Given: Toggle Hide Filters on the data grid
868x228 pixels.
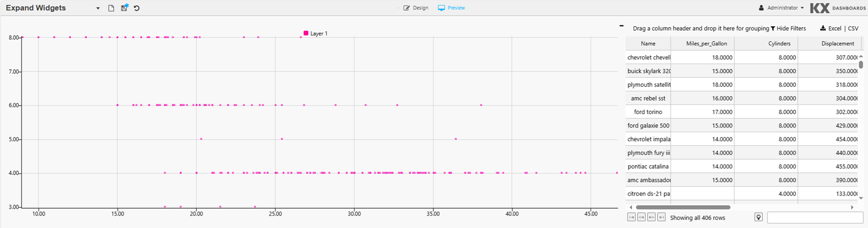Looking at the screenshot, I should coord(788,28).
